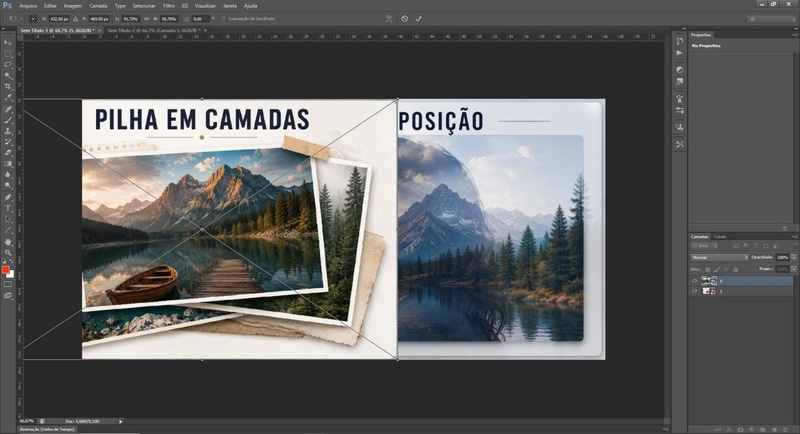This screenshot has height=434, width=800.
Task: Toggle lock image pixels brush icon
Action: pos(717,269)
